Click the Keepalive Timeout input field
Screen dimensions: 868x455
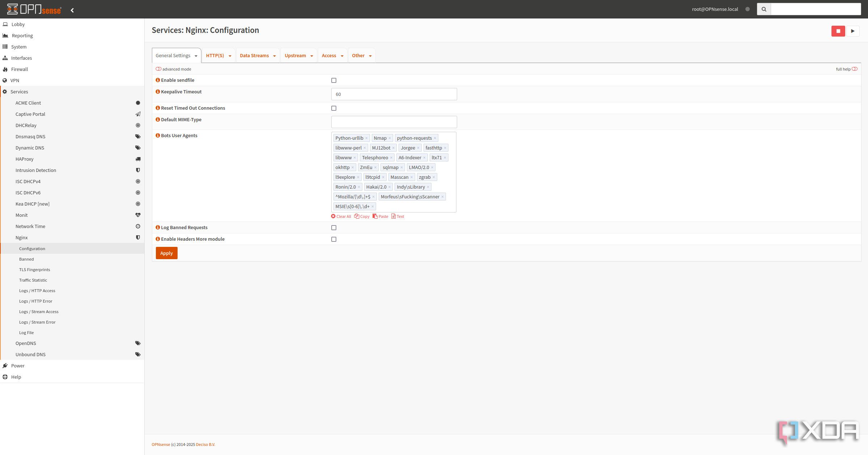click(394, 94)
